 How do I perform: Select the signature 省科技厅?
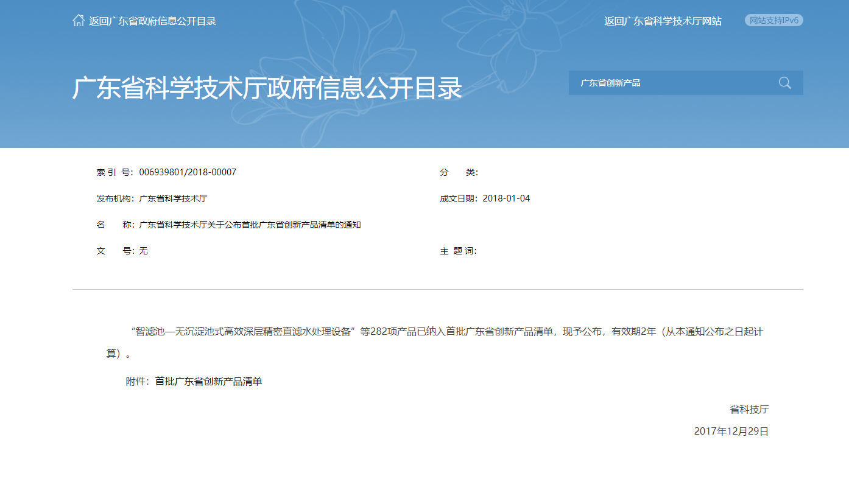tap(750, 410)
